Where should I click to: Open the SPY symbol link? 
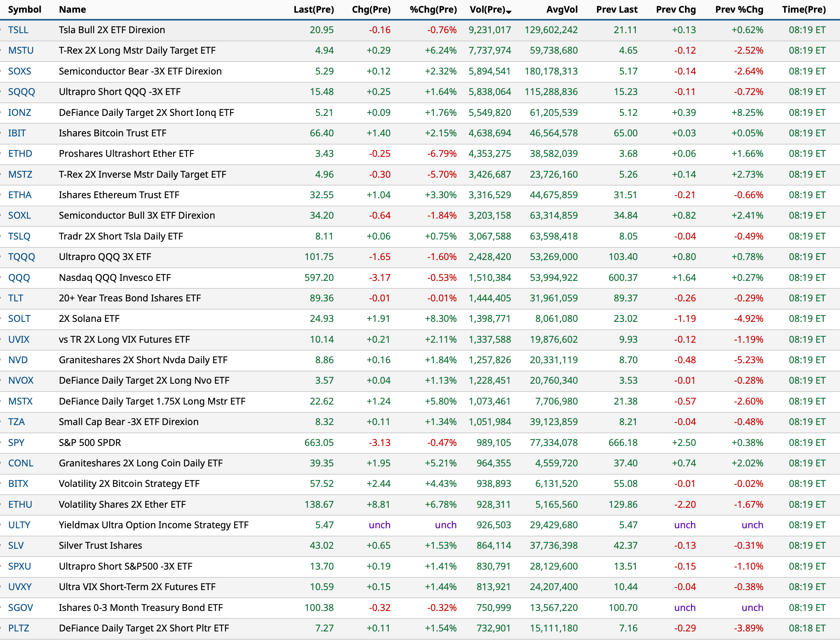click(16, 443)
